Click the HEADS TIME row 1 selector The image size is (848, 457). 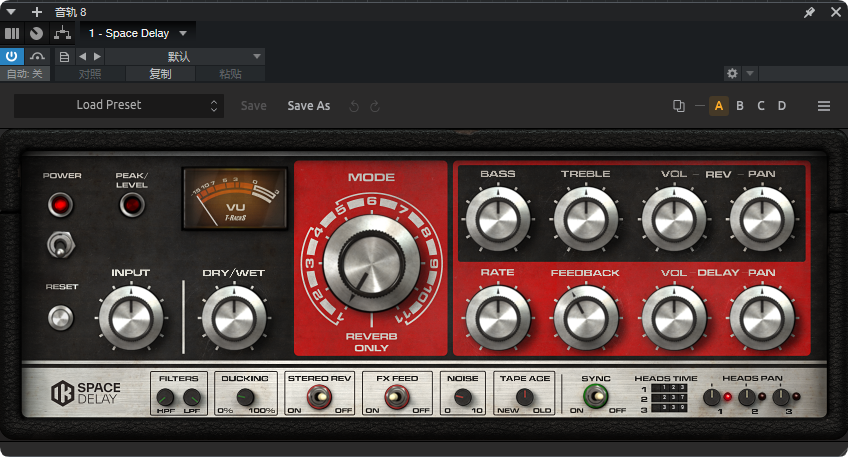point(670,388)
